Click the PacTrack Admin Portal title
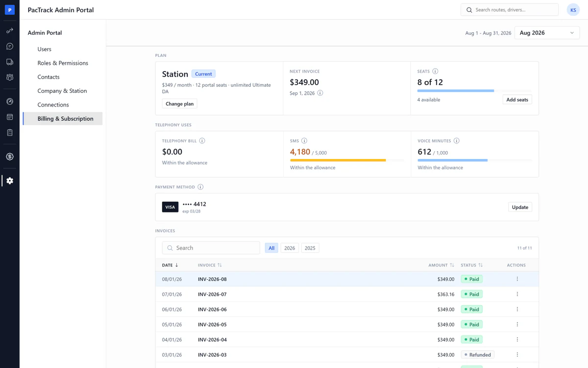588x368 pixels. pyautogui.click(x=61, y=10)
